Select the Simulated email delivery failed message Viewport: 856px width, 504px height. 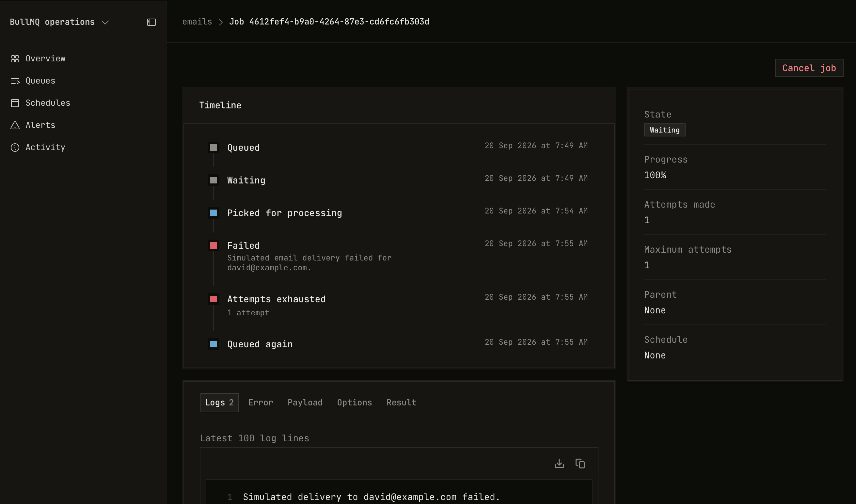click(x=309, y=263)
